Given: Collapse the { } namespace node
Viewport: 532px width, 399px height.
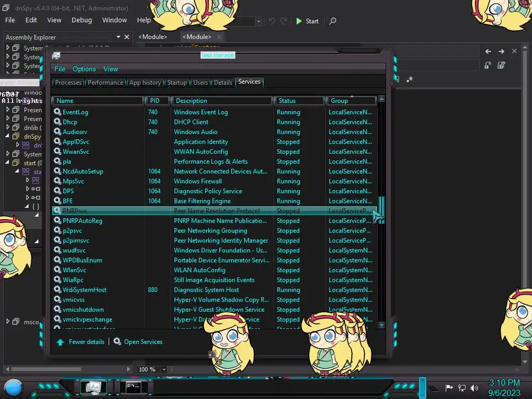Looking at the screenshot, I should pos(27,206).
